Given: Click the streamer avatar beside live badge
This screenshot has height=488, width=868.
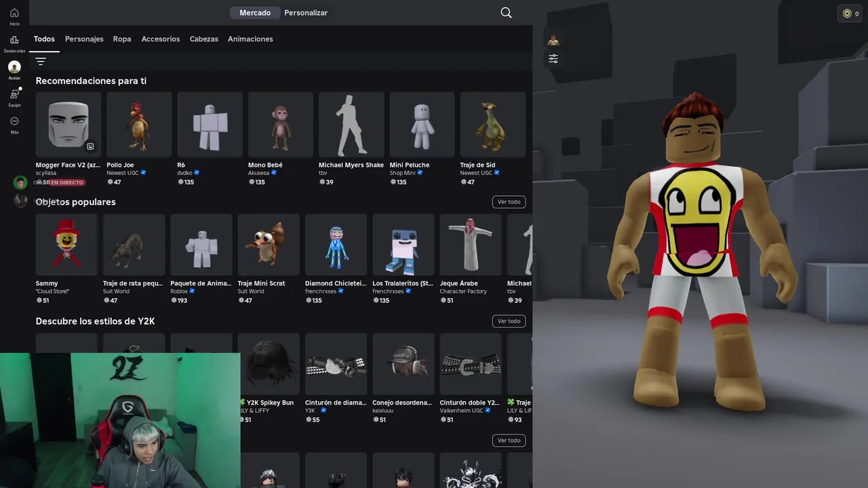Looking at the screenshot, I should coord(20,182).
